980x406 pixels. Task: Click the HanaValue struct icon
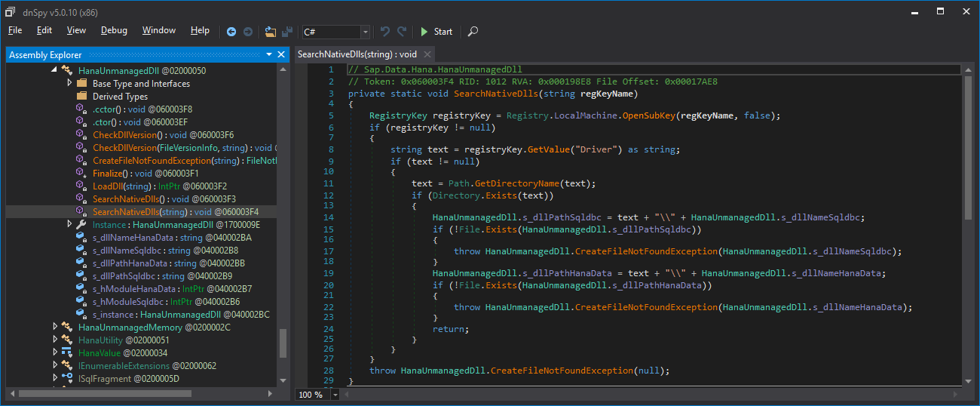pos(66,352)
